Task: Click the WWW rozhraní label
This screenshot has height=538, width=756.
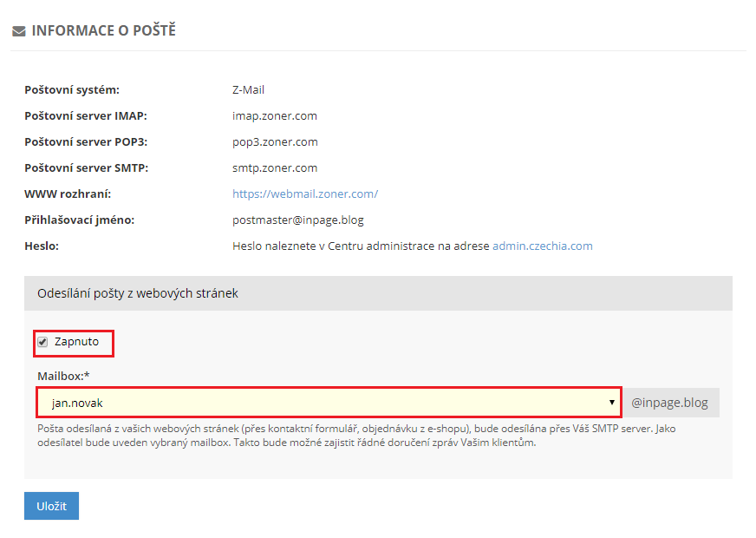Action: pos(68,194)
